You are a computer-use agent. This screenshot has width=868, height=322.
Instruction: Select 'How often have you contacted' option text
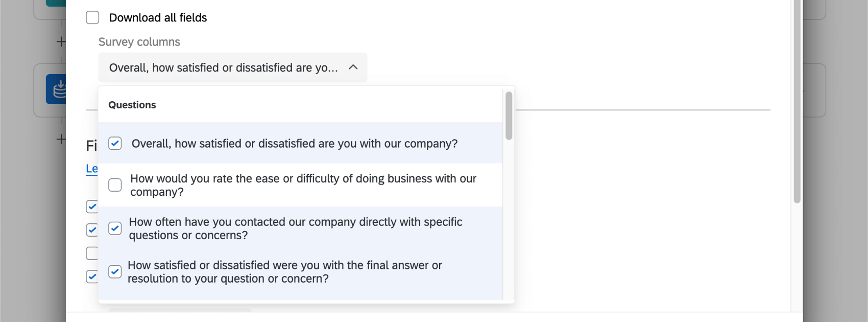click(295, 228)
